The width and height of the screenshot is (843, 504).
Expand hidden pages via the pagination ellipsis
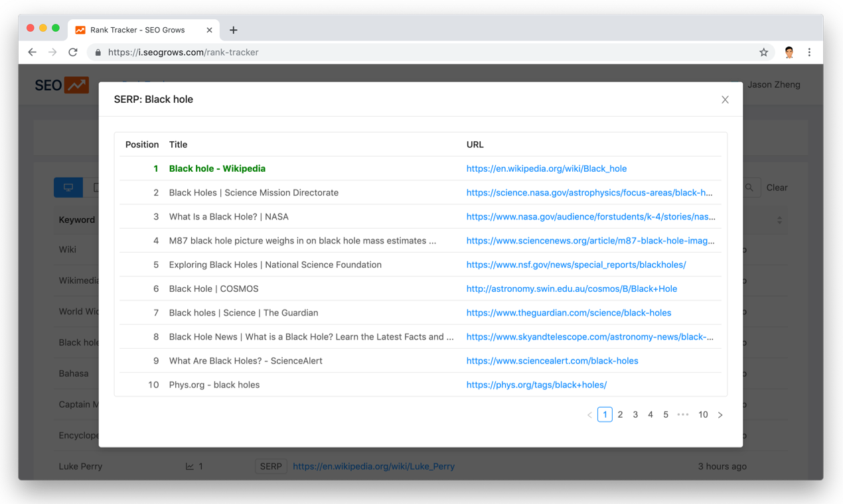coord(683,414)
